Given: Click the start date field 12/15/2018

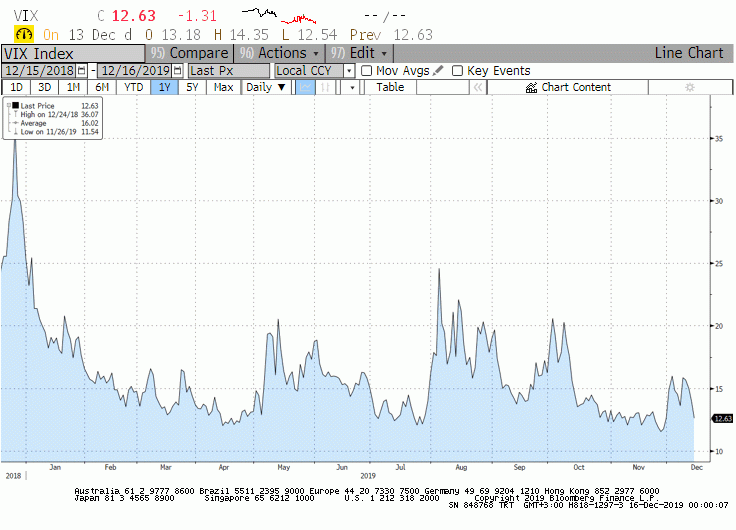Looking at the screenshot, I should (39, 71).
